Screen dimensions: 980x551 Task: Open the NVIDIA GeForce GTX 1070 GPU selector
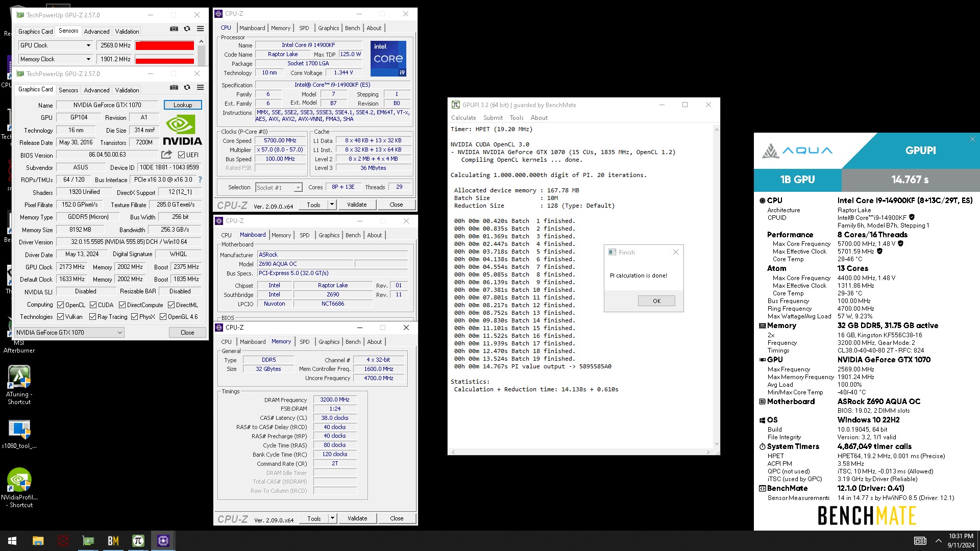point(69,332)
